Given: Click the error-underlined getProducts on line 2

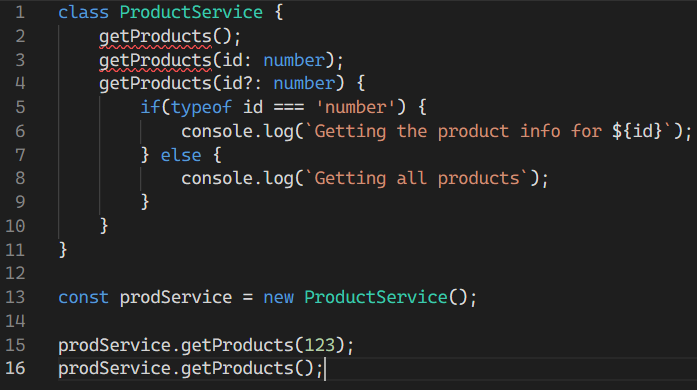Looking at the screenshot, I should tap(155, 36).
